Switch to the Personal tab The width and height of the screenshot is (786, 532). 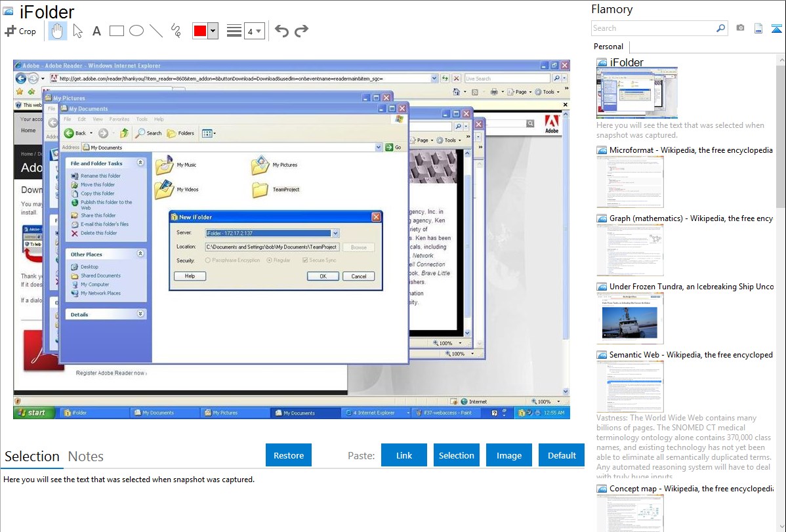[x=608, y=46]
